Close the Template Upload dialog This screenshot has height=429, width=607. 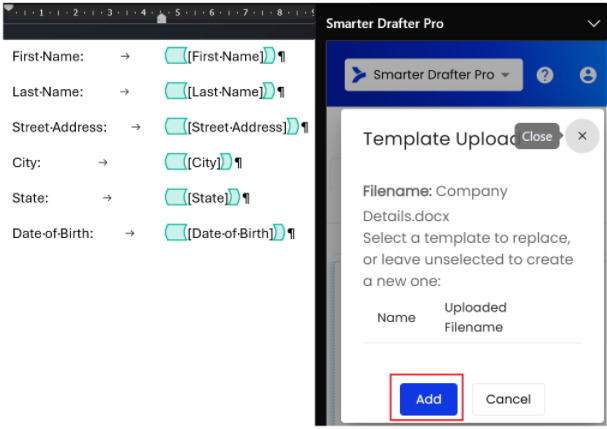[582, 136]
